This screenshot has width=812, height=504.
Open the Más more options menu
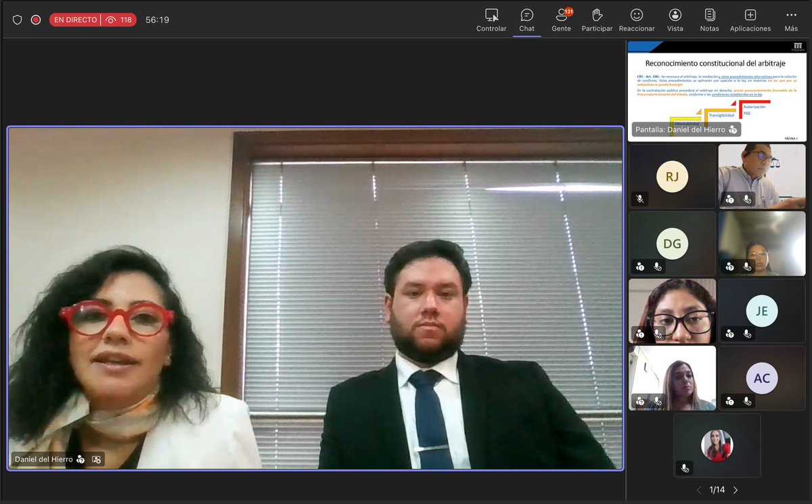[x=791, y=20]
